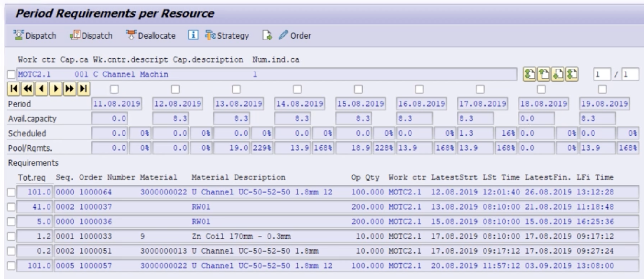Image resolution: width=644 pixels, height=279 pixels.
Task: Click the Order pencil button
Action: click(295, 36)
